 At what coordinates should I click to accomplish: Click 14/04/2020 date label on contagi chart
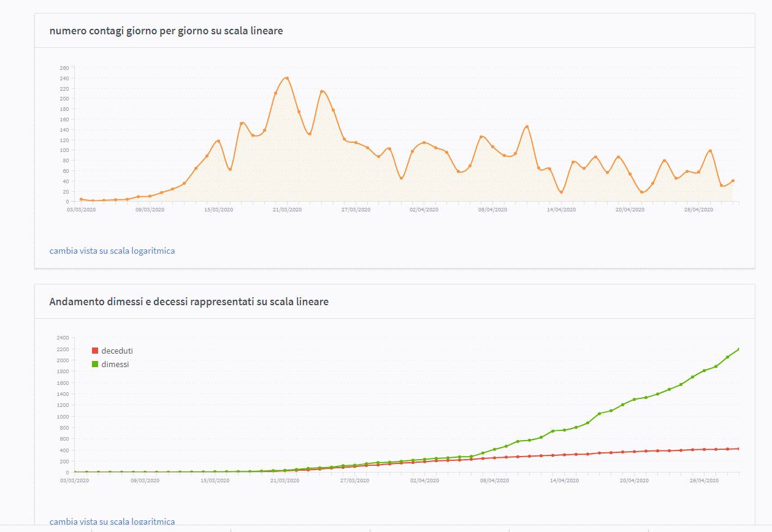[562, 210]
